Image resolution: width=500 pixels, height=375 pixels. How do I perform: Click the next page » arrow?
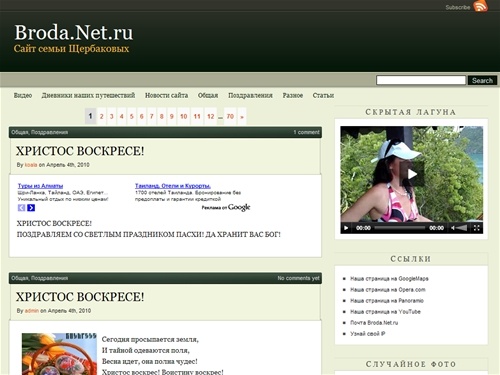(242, 116)
